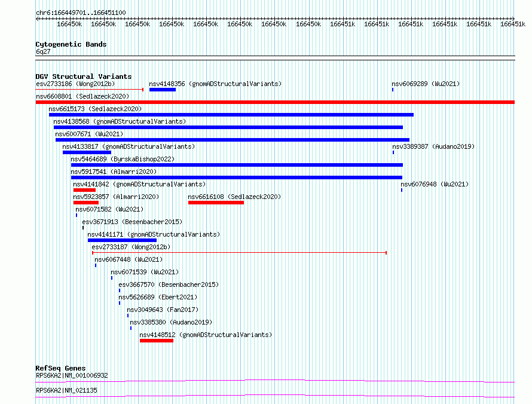Open nsv6076948 (Wu2021) label
The image size is (532, 404).
435,184
